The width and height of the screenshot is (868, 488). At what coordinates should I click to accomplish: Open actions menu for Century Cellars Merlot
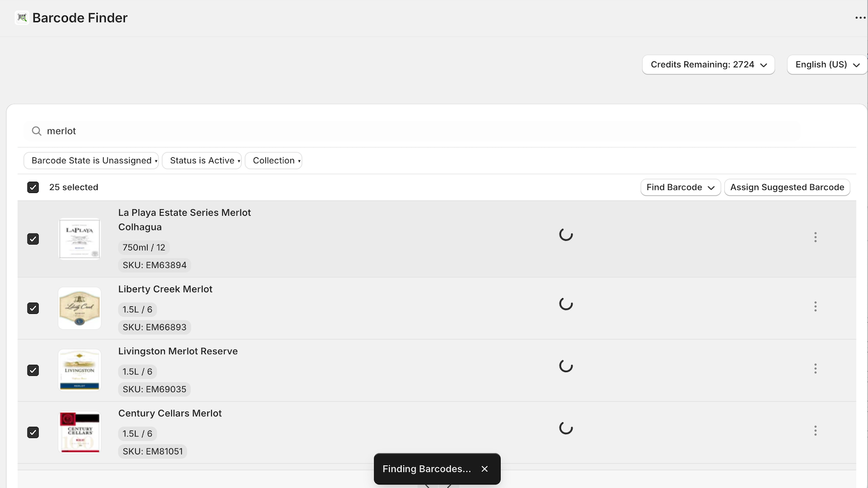point(815,431)
